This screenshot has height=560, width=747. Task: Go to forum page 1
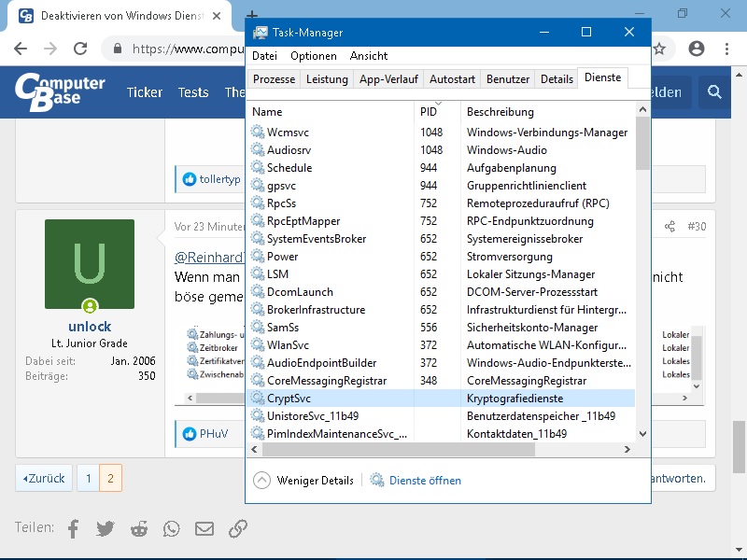tap(88, 478)
